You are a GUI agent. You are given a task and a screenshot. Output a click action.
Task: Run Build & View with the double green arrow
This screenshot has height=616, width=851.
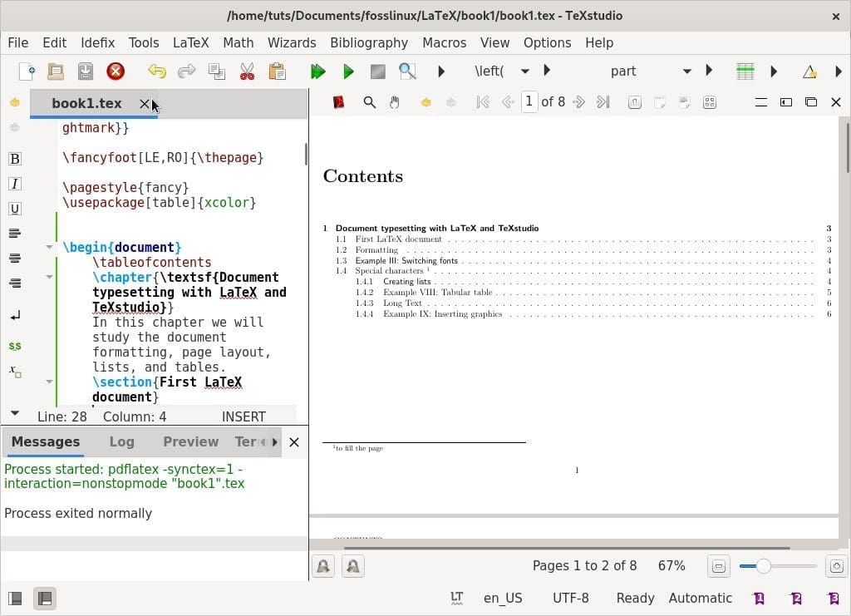(317, 71)
